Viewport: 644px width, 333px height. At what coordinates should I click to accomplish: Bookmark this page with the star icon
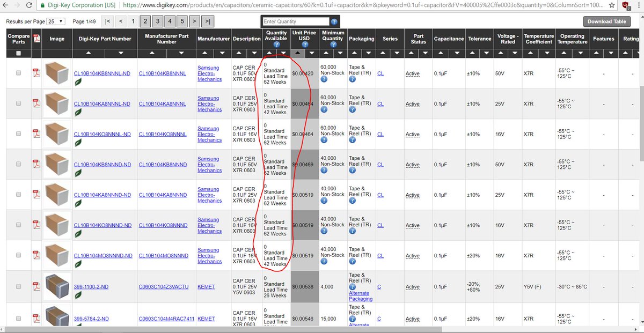click(612, 5)
